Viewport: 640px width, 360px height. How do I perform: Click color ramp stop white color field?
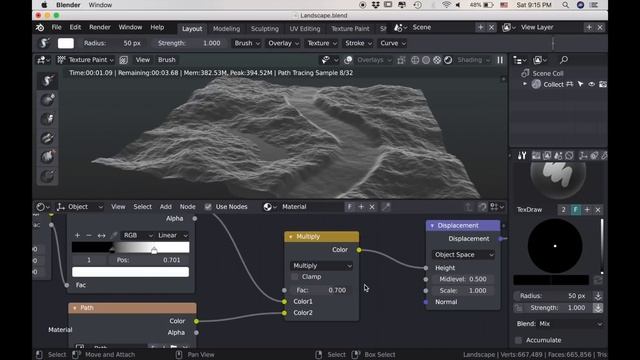tap(131, 272)
